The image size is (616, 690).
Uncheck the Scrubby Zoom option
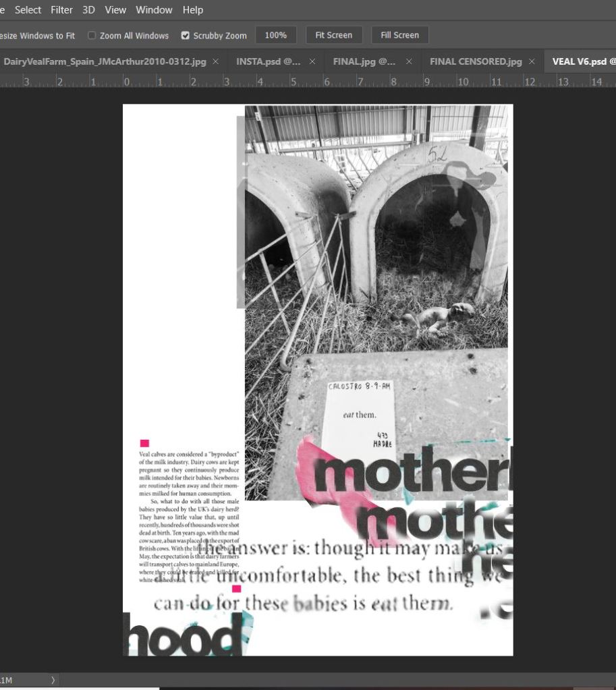[186, 36]
